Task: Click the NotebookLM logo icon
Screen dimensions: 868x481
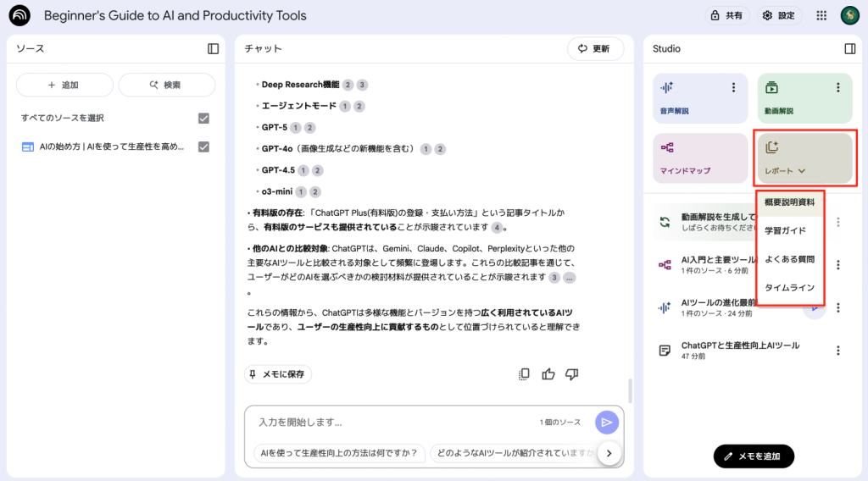Action: (x=19, y=15)
